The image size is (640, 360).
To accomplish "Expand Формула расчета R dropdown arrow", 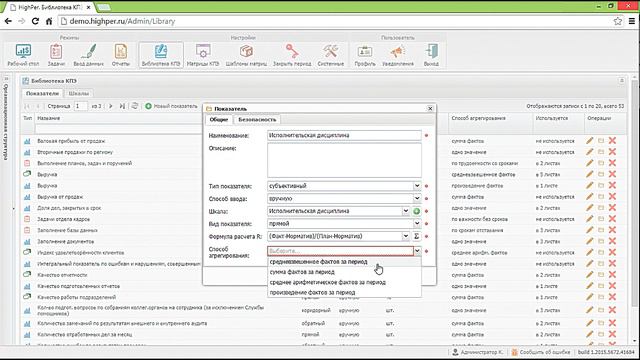I will point(406,236).
